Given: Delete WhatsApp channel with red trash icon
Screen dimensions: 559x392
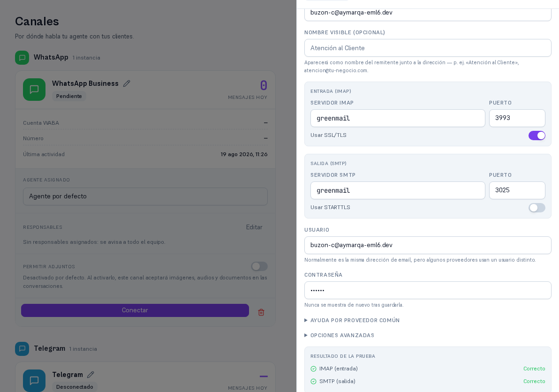Looking at the screenshot, I should [x=261, y=312].
